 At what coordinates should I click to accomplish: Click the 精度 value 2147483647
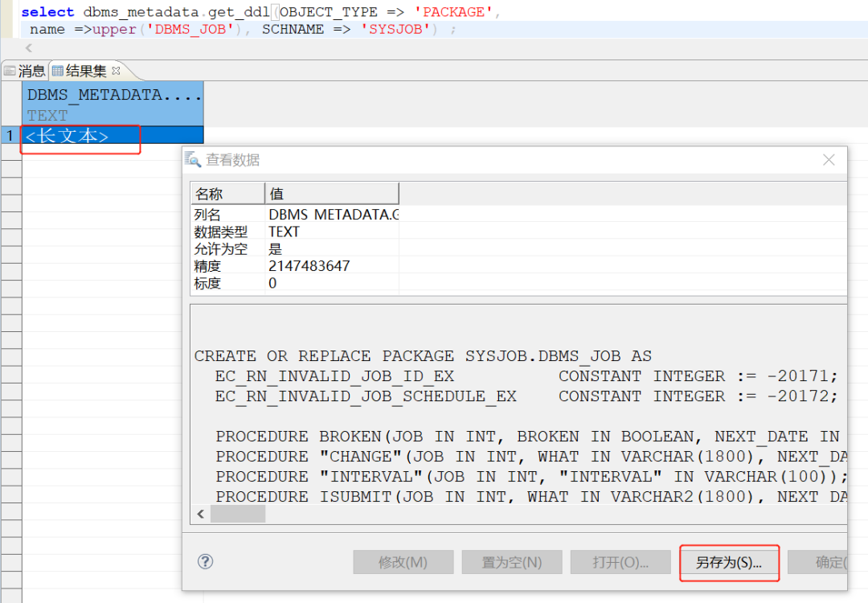(309, 266)
